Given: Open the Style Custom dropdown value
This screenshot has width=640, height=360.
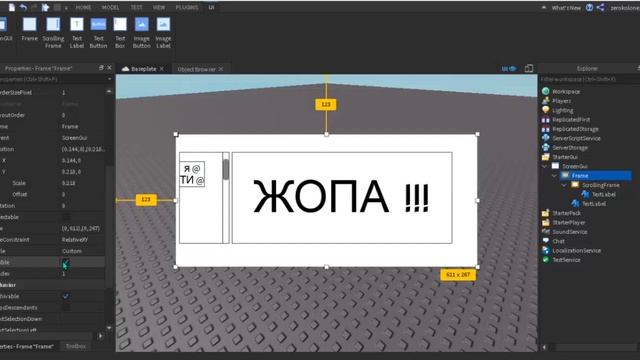Looking at the screenshot, I should click(82, 251).
